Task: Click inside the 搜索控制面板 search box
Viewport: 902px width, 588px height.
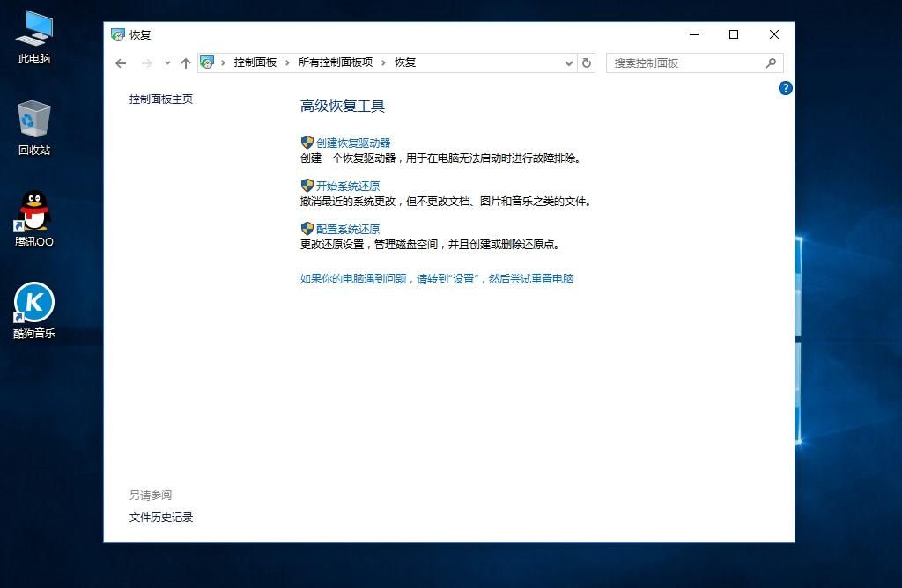Action: [x=687, y=62]
